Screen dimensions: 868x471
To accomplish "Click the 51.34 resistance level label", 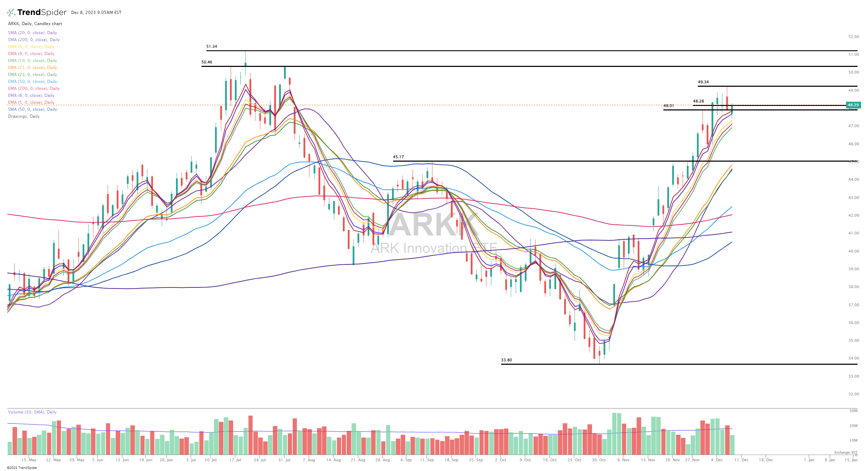I will click(212, 46).
